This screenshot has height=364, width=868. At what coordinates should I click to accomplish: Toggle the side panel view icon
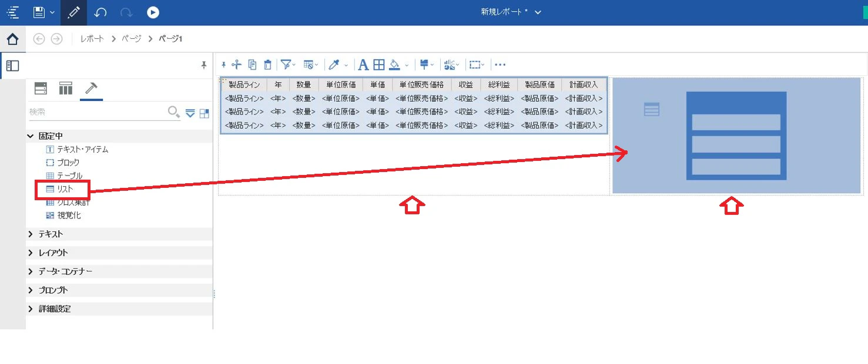(12, 66)
